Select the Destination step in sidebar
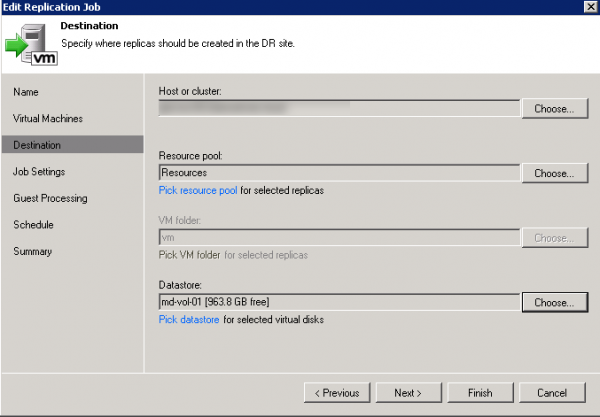Viewport: 600px width, 417px height. pos(37,145)
